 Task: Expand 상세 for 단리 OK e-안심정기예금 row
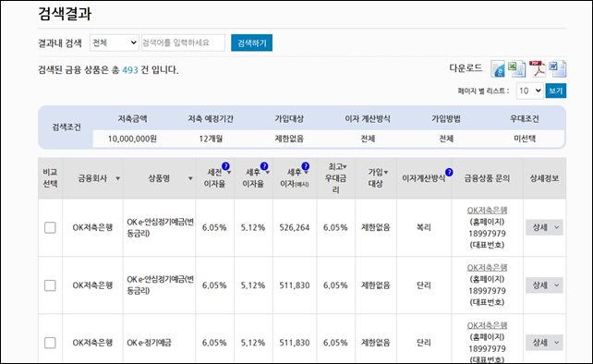click(544, 285)
